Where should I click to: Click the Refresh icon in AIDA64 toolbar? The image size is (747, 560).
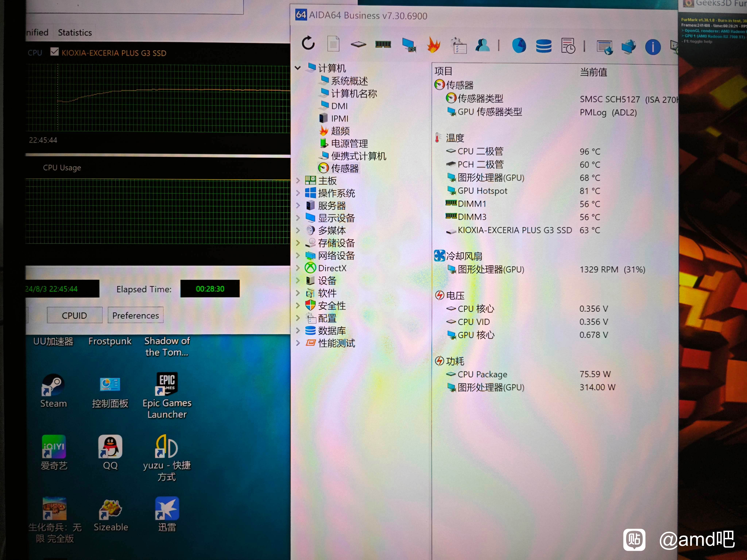[x=308, y=44]
